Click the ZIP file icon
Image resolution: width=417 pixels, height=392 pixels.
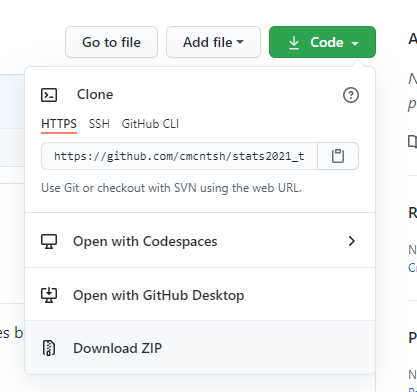(x=49, y=348)
